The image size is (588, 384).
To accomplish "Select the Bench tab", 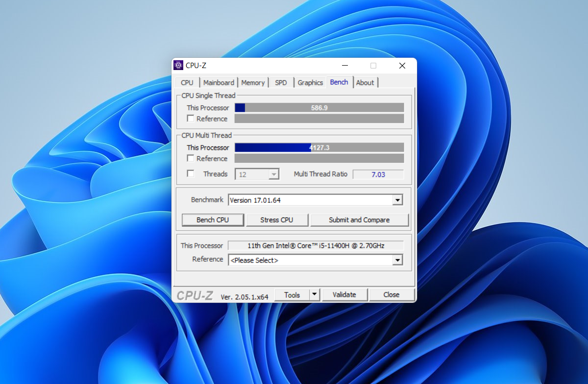I will (x=339, y=82).
